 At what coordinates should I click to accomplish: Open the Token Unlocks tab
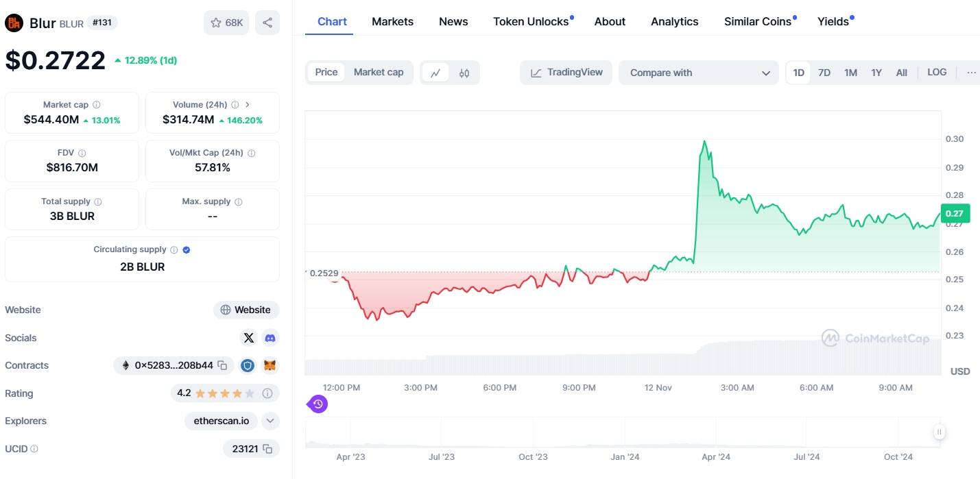(532, 22)
